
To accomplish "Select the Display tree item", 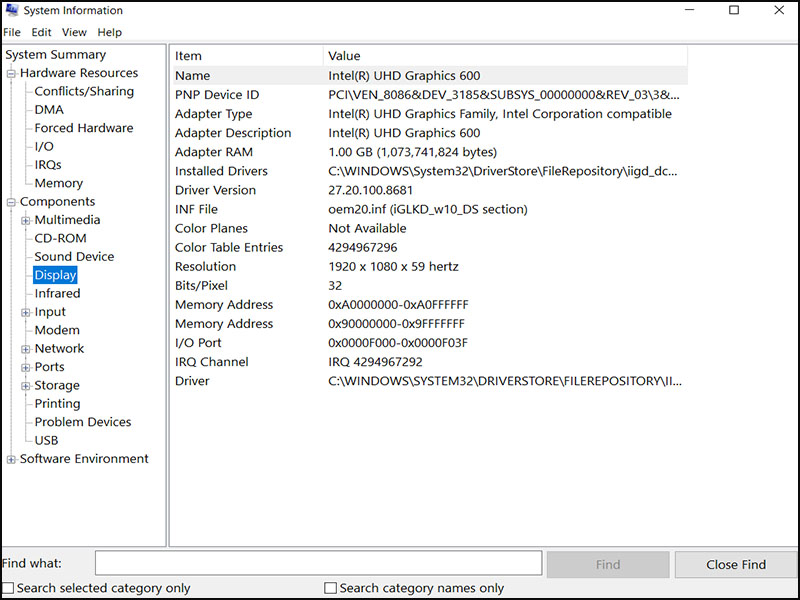I will 55,275.
